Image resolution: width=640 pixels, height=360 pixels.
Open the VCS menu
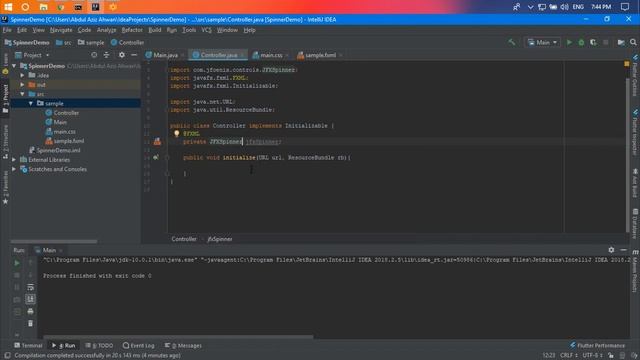click(207, 30)
